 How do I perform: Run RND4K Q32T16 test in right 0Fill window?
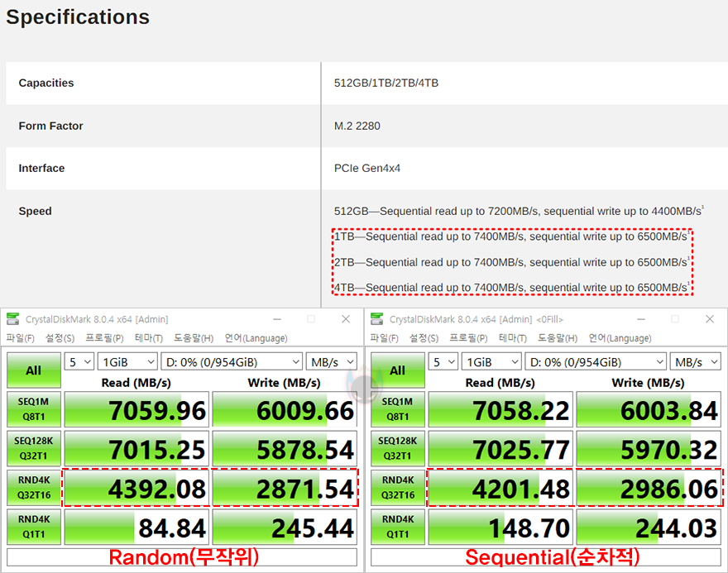tap(398, 488)
